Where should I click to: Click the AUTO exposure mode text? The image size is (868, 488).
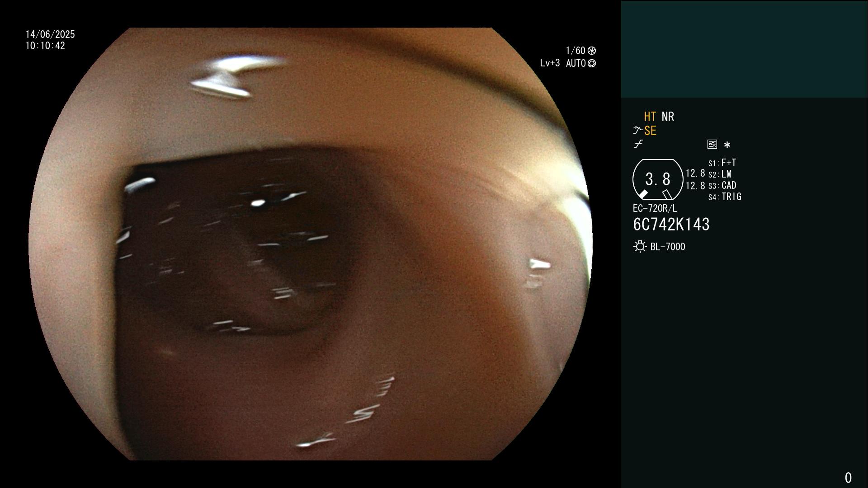pyautogui.click(x=576, y=63)
